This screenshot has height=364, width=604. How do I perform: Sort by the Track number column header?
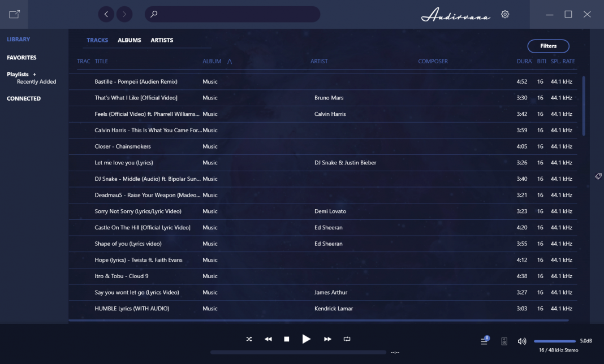click(x=84, y=61)
